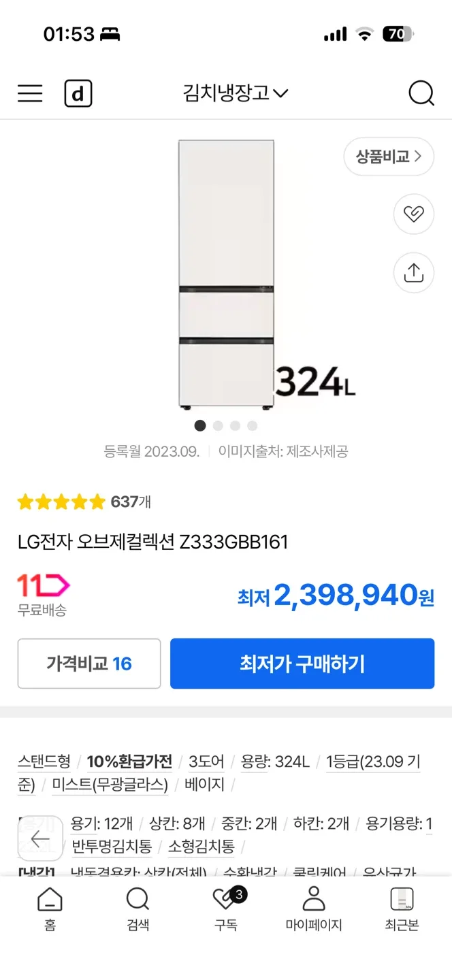Open the hamburger menu
This screenshot has width=452, height=980.
[30, 93]
